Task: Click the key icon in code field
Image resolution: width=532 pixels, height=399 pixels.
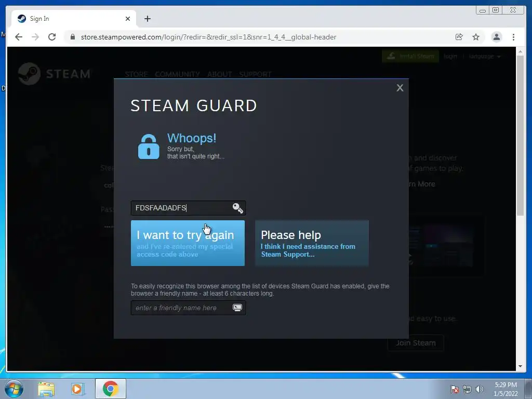Action: [x=237, y=208]
